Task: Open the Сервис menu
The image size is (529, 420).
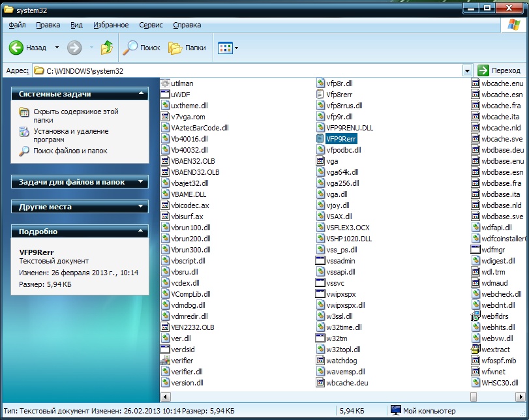Action: tap(151, 25)
